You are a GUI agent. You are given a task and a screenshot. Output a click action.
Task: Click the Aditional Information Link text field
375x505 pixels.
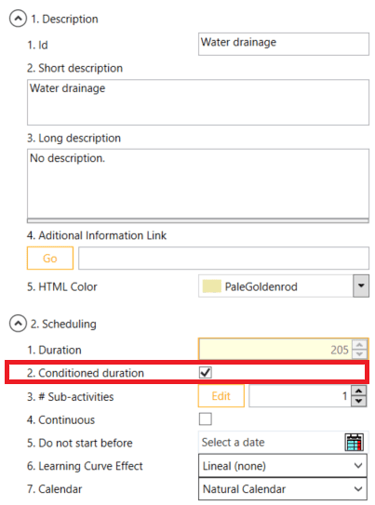224,258
